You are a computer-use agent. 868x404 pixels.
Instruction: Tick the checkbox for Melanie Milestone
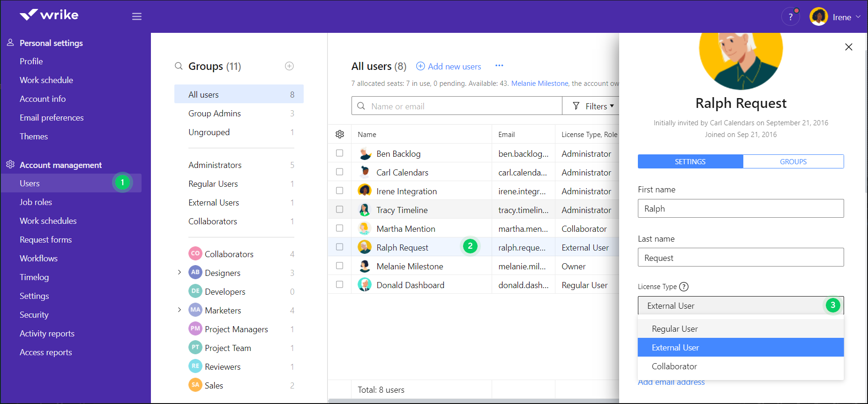click(339, 266)
